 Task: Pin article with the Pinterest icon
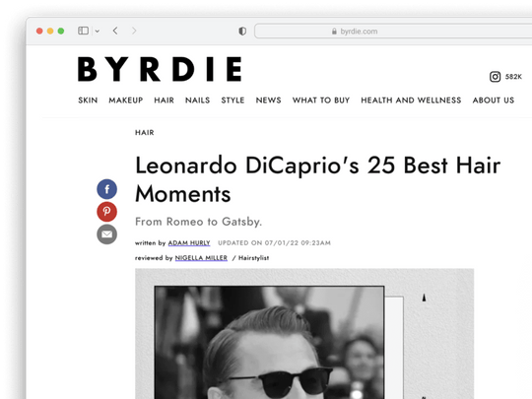pyautogui.click(x=106, y=212)
